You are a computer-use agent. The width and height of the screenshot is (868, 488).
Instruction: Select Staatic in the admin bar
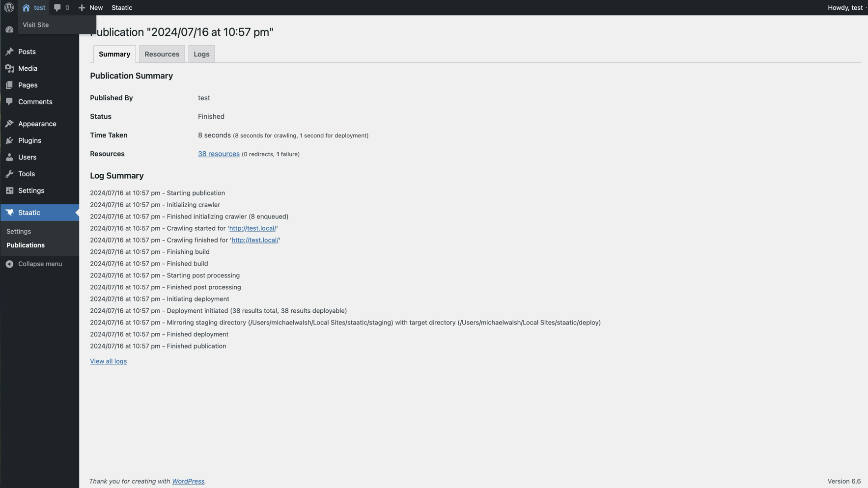(121, 7)
